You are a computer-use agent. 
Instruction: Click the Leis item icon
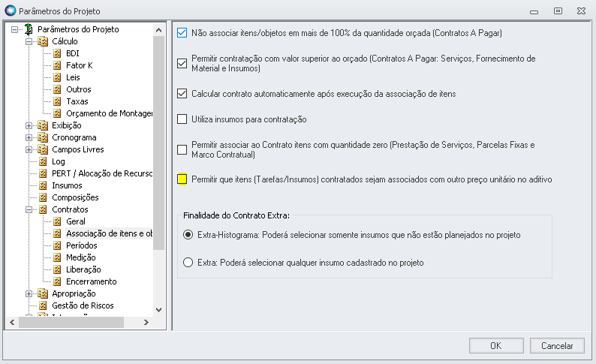click(x=57, y=77)
